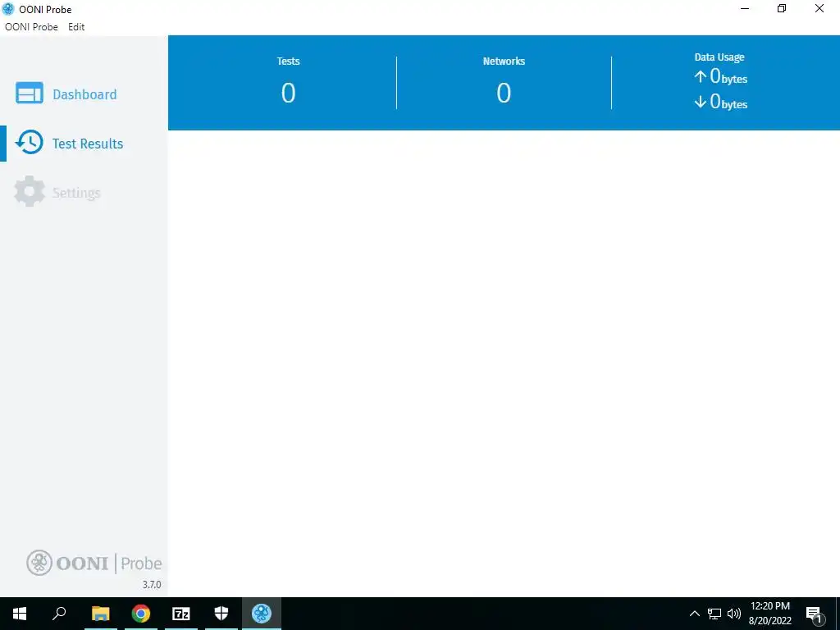Image resolution: width=840 pixels, height=630 pixels.
Task: Restore down the OONI Probe window
Action: [782, 8]
